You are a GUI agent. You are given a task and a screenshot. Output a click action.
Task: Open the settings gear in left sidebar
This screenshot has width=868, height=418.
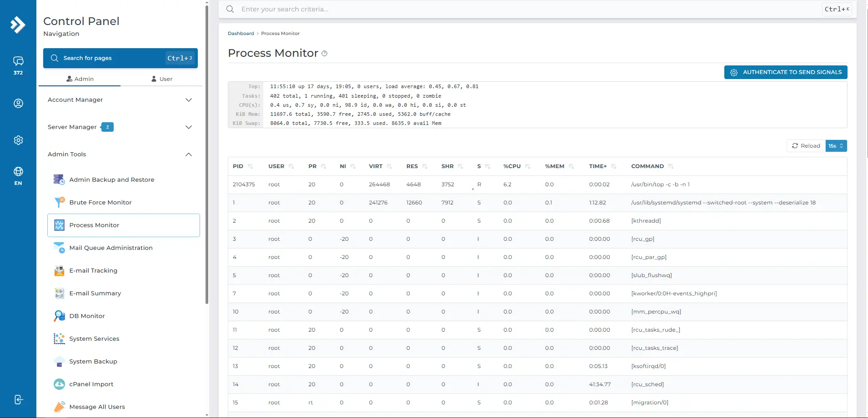click(x=18, y=140)
